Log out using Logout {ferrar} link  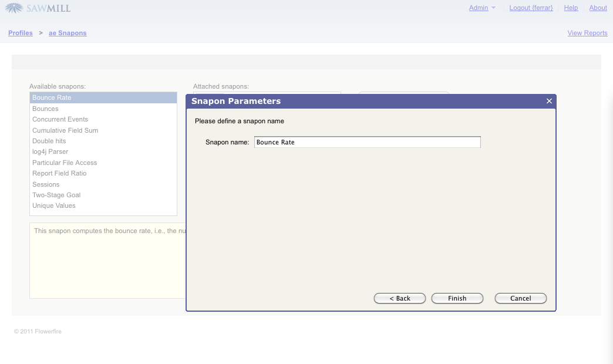531,8
